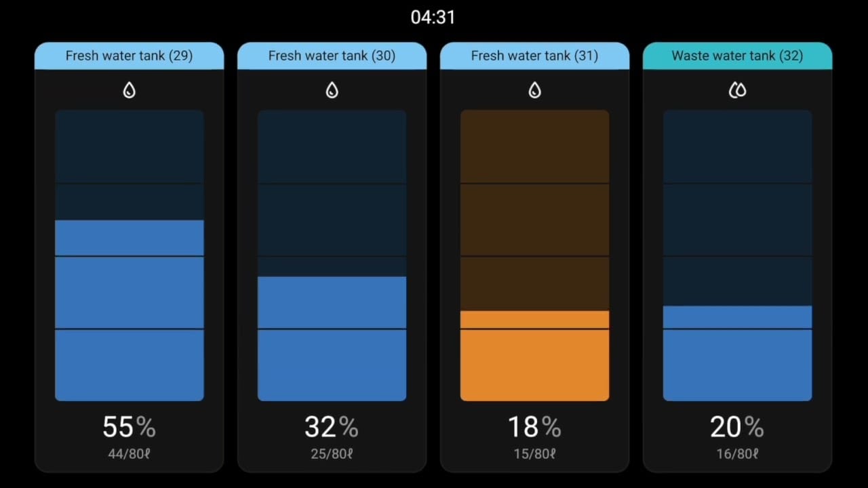
Task: Click the 18% reading on tank 31
Action: click(x=534, y=427)
